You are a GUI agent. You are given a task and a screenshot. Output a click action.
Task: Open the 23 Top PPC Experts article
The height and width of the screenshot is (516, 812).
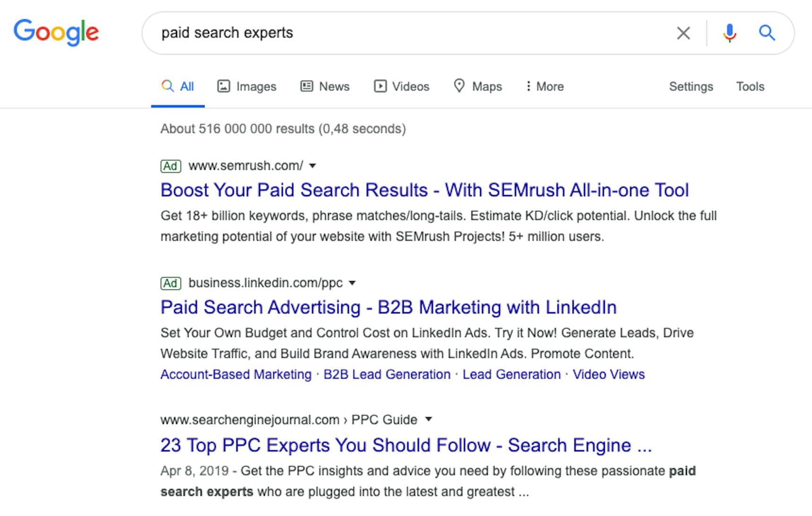(x=405, y=445)
